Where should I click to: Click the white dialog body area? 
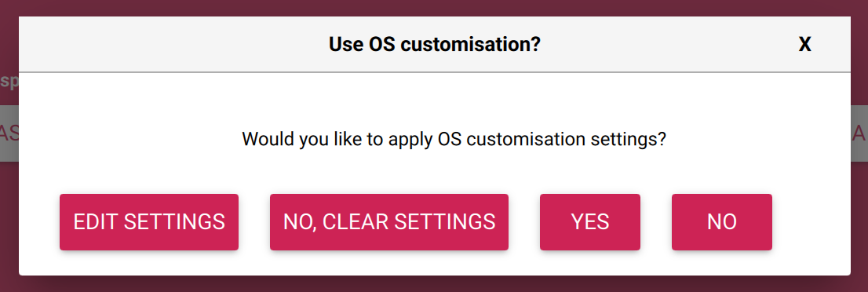[435, 173]
